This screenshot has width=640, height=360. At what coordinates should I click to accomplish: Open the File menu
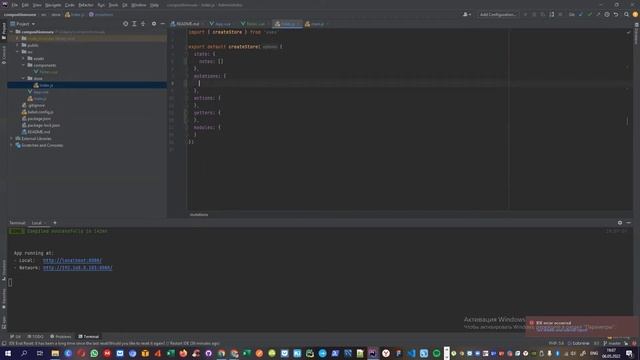(15, 5)
